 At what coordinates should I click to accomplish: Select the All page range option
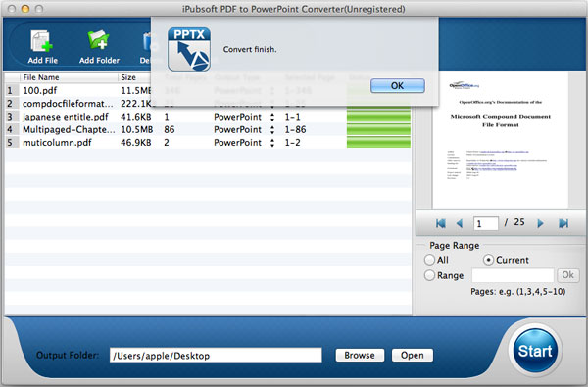[x=429, y=260]
